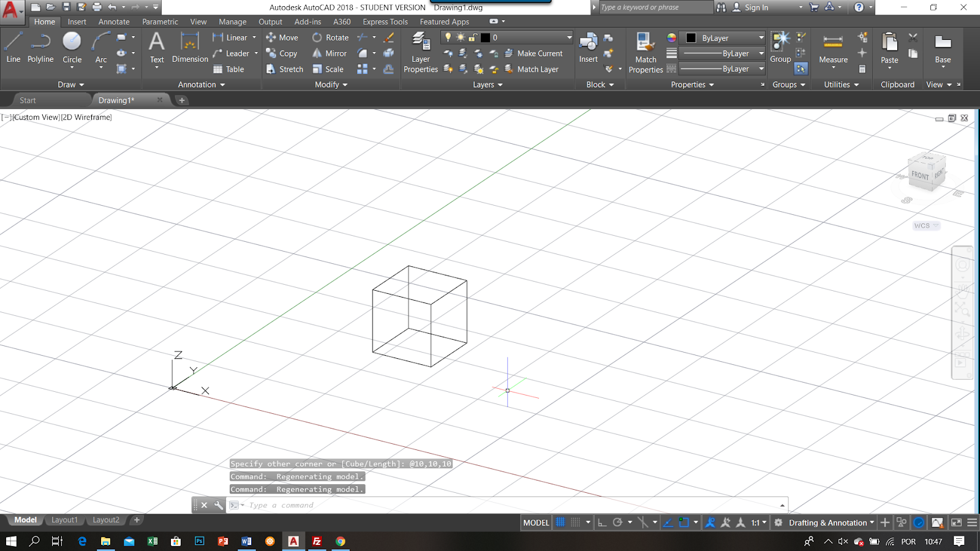980x551 pixels.
Task: Toggle MODEL space button in status bar
Action: [536, 522]
